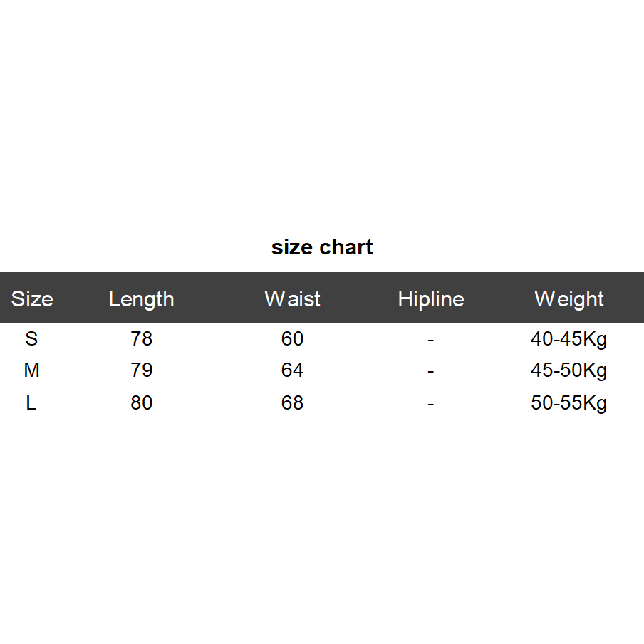This screenshot has width=644, height=644.
Task: Click the waist value 68
Action: [x=292, y=403]
